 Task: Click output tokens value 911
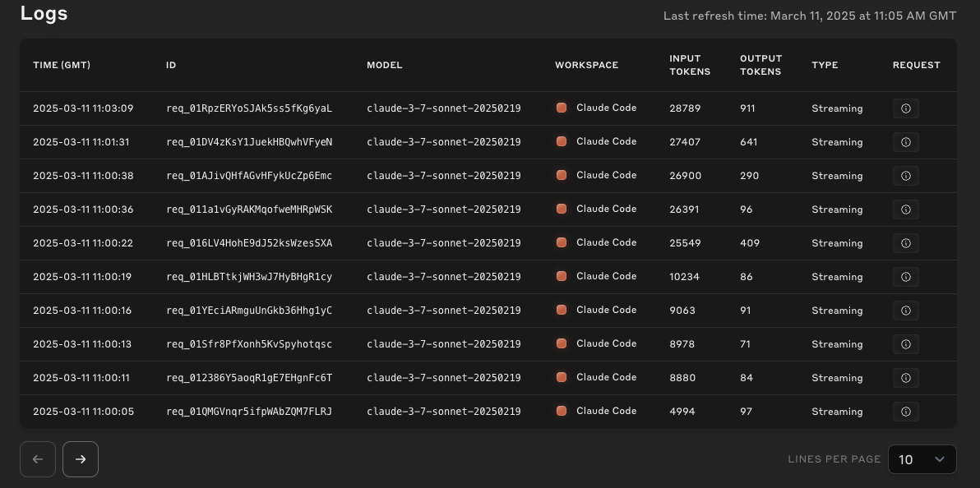pyautogui.click(x=747, y=108)
